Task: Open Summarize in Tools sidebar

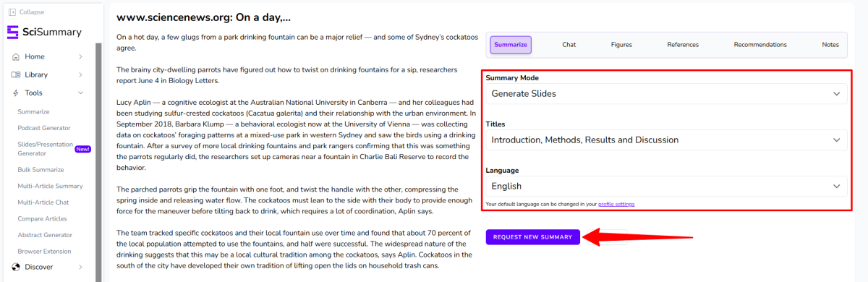Action: tap(33, 112)
